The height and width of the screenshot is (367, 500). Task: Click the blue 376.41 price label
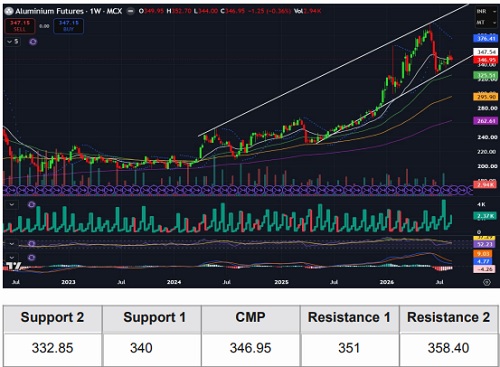pyautogui.click(x=486, y=38)
